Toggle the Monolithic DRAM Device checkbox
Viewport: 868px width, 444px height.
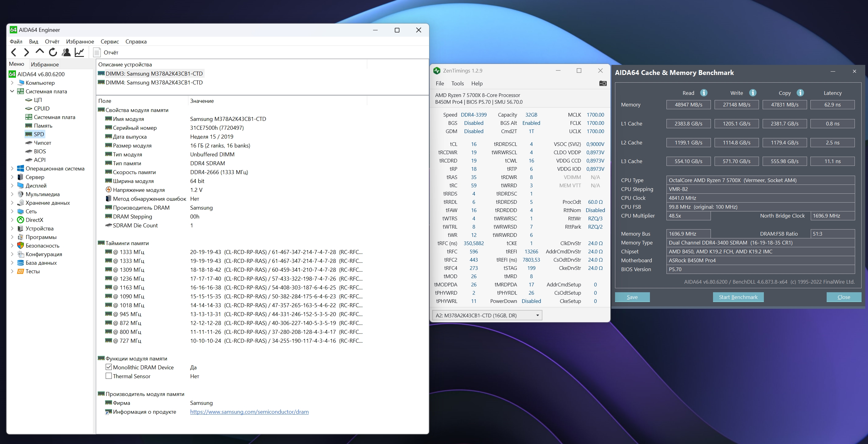[108, 367]
